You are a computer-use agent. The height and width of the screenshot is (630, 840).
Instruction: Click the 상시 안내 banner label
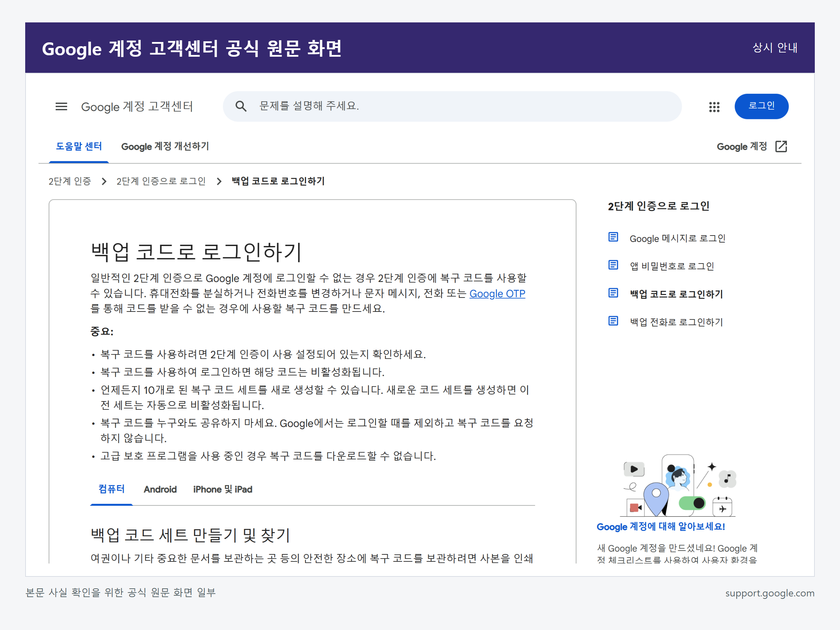(775, 48)
